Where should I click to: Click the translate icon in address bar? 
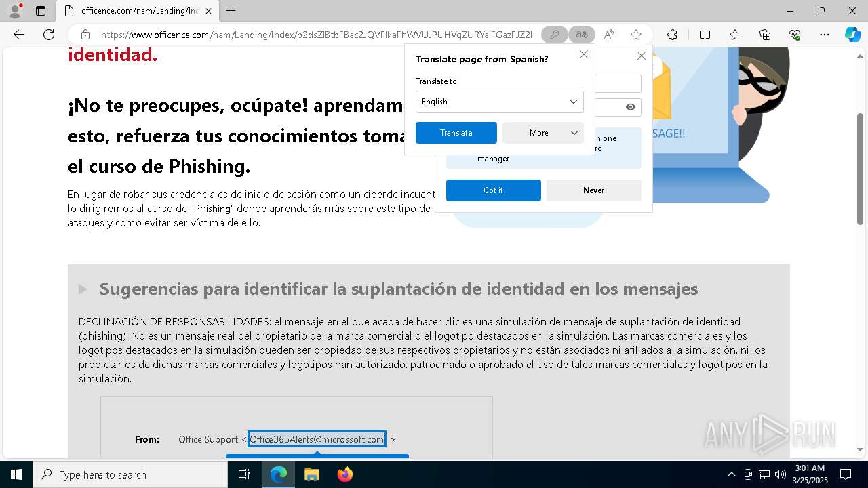tap(582, 35)
